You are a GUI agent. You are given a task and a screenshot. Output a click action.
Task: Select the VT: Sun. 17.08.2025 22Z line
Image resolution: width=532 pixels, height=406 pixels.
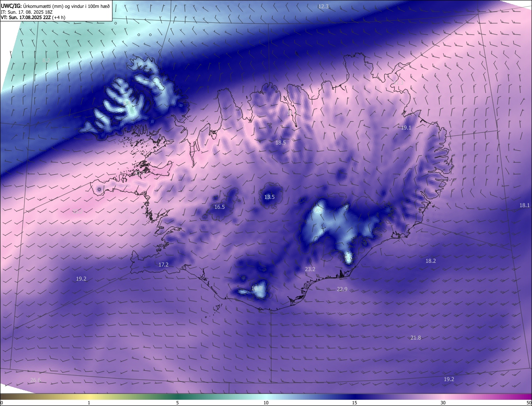pos(33,17)
